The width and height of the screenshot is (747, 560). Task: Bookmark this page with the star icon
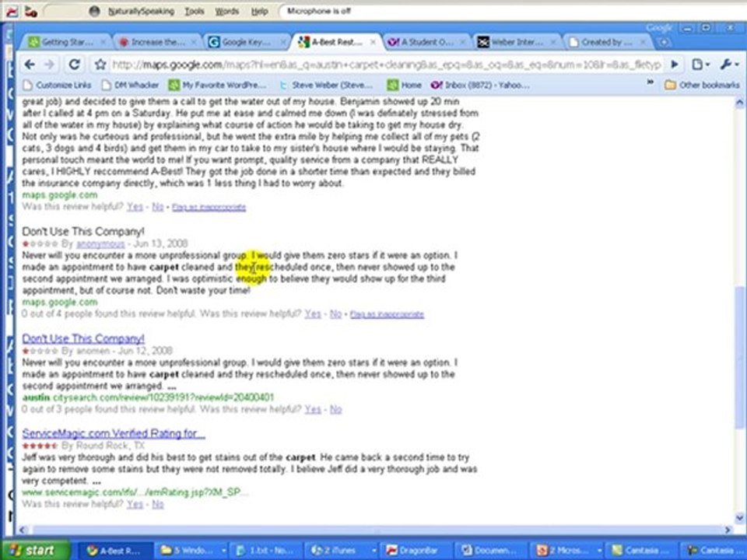click(100, 65)
